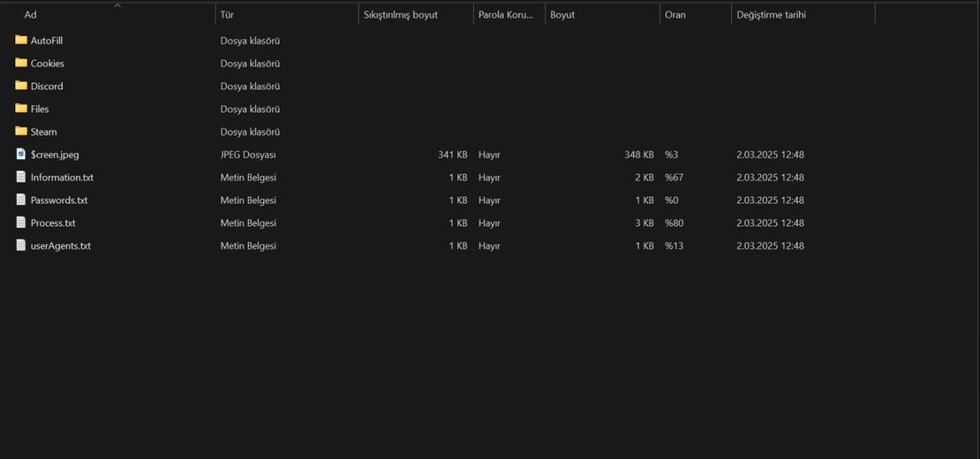Sort list by Tür column header
The width and height of the screenshot is (980, 459).
pos(227,15)
